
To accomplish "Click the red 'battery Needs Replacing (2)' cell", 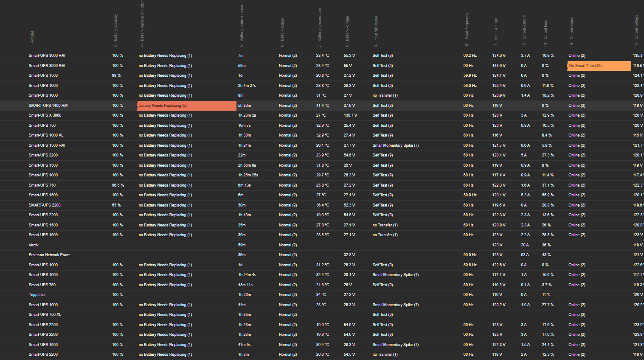I will (x=186, y=106).
